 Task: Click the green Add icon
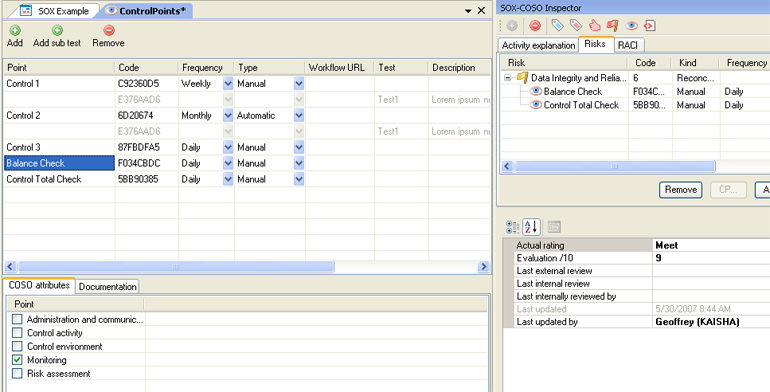(x=15, y=31)
